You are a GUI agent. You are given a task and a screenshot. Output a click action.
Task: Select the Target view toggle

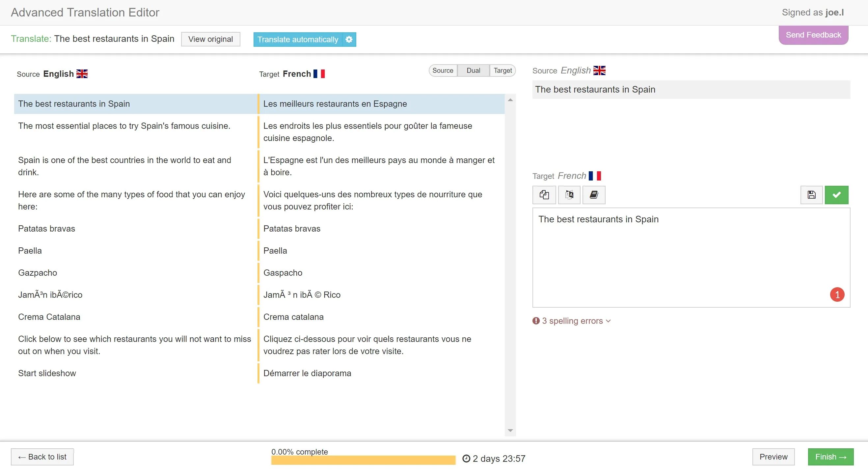click(502, 70)
